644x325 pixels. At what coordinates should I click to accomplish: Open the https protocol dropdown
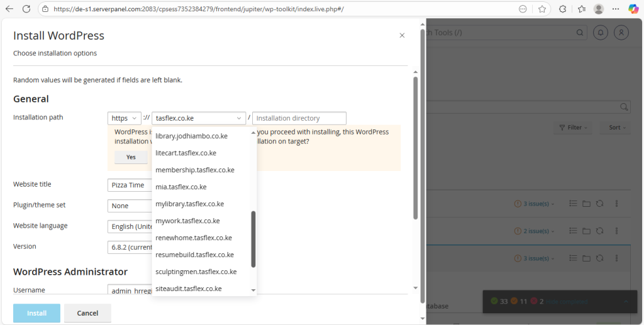[124, 118]
